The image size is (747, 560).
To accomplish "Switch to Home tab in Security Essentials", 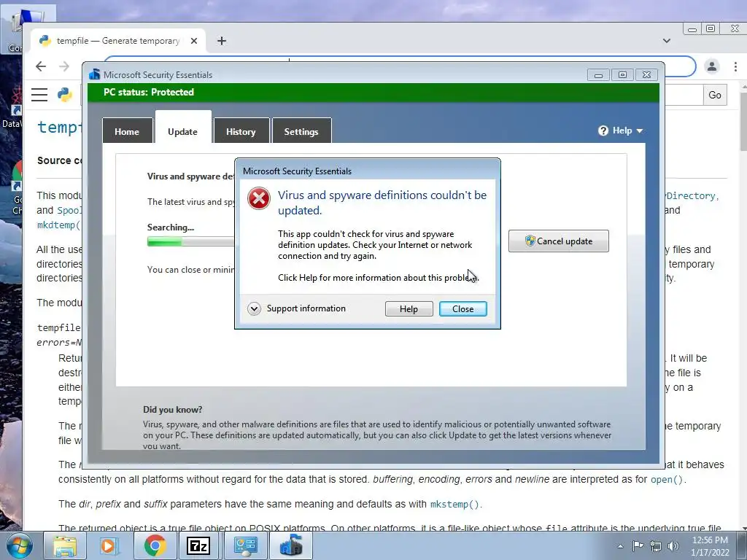I will [127, 131].
